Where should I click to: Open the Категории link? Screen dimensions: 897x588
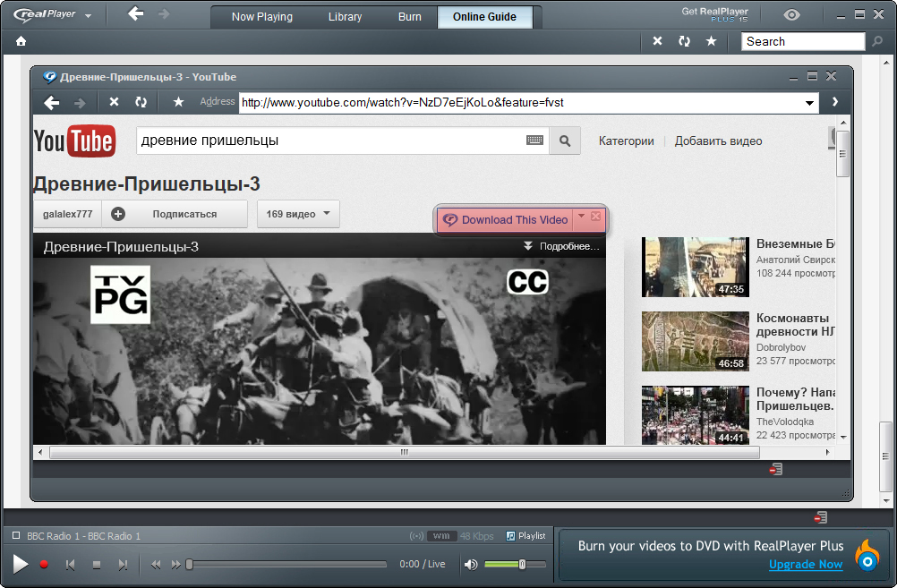(x=627, y=141)
